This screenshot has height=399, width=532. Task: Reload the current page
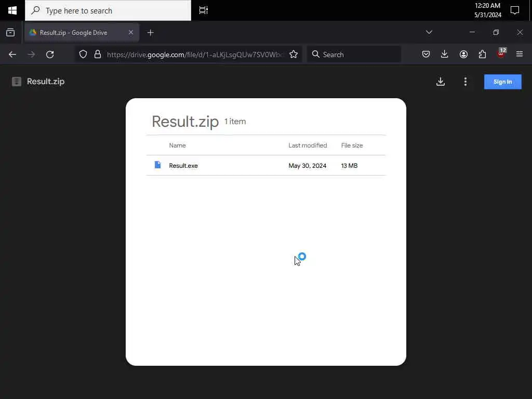point(50,54)
